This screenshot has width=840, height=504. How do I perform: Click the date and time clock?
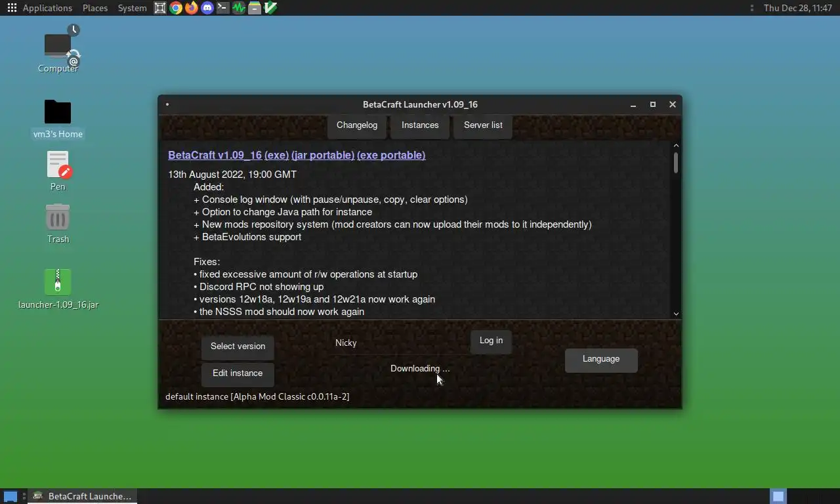798,8
